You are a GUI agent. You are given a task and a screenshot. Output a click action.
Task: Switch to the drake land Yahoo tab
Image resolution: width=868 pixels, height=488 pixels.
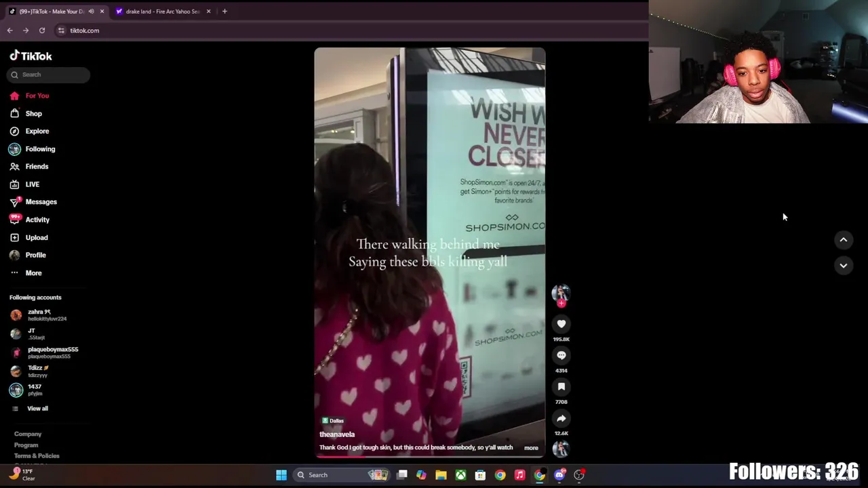click(x=163, y=12)
